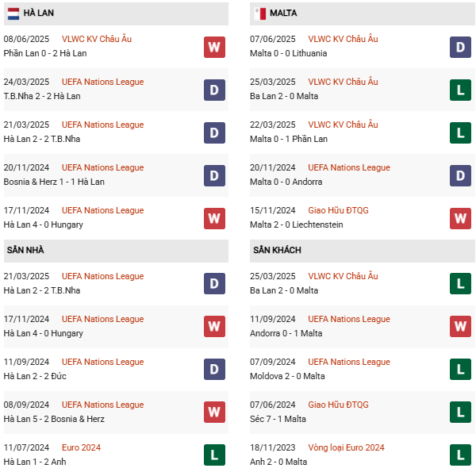Click W badge for Malta 2-0 Liechtenstein
Screen dimensions: 476x472
point(460,218)
